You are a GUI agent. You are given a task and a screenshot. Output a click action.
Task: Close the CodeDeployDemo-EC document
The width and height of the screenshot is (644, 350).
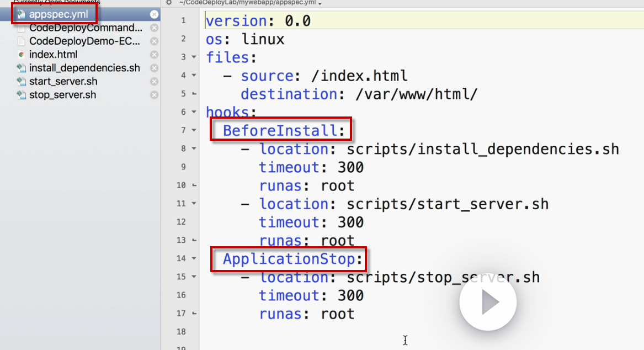coord(154,41)
